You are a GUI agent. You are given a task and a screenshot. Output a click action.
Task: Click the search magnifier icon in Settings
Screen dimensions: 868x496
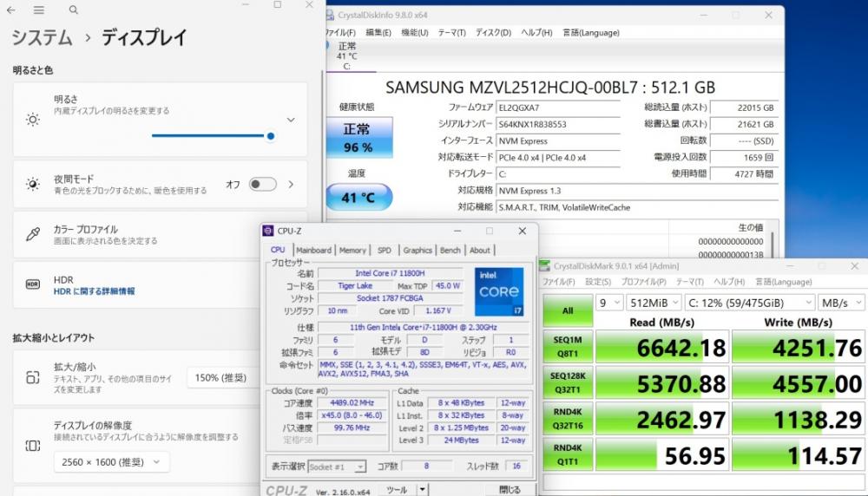point(74,10)
